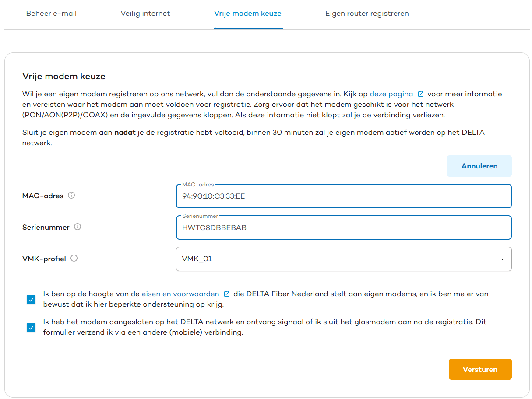532x399 pixels.
Task: Select the active Vrije modem keuze tab
Action: [248, 14]
